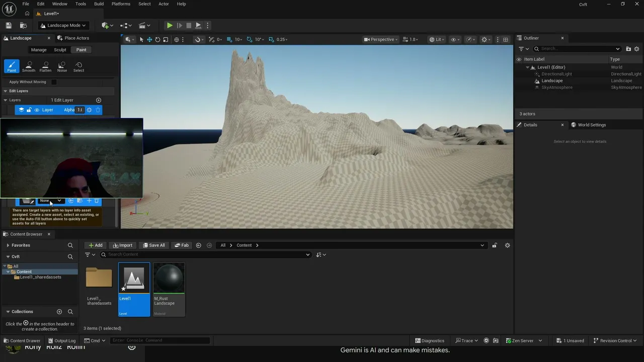Screen dimensions: 644x362
Task: Open the Content Drawer
Action: point(22,340)
